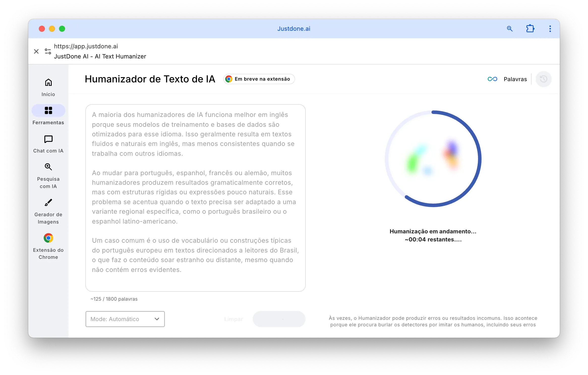Click the history restore icon near Palavras
The image size is (588, 375).
point(544,79)
